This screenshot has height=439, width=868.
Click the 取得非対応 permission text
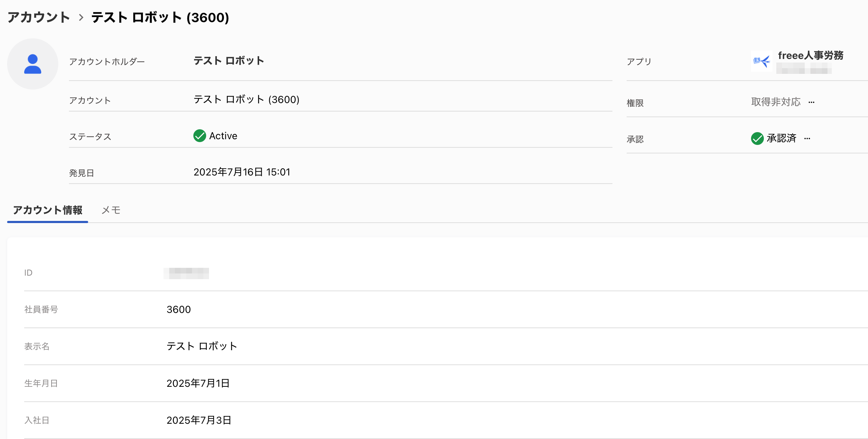(x=776, y=102)
